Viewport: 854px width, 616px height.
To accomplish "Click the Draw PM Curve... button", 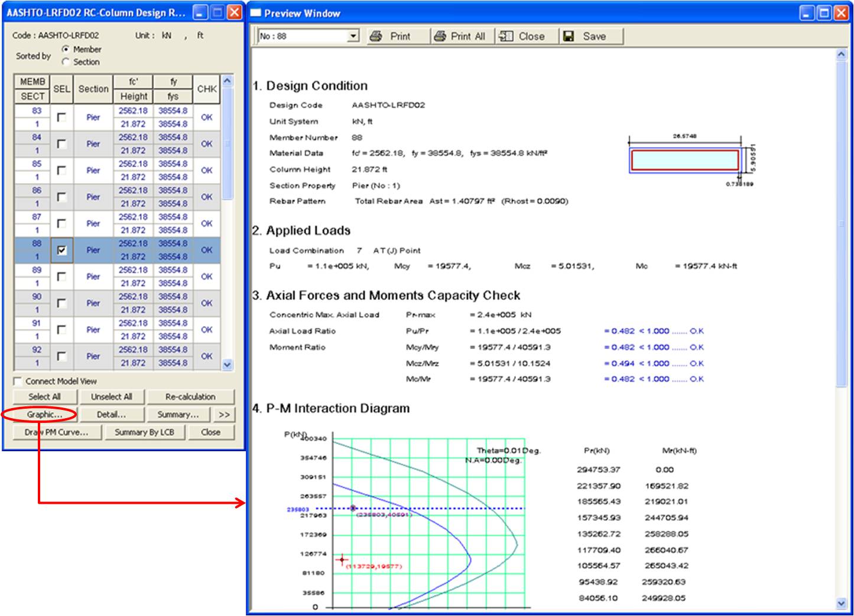I will click(x=56, y=432).
